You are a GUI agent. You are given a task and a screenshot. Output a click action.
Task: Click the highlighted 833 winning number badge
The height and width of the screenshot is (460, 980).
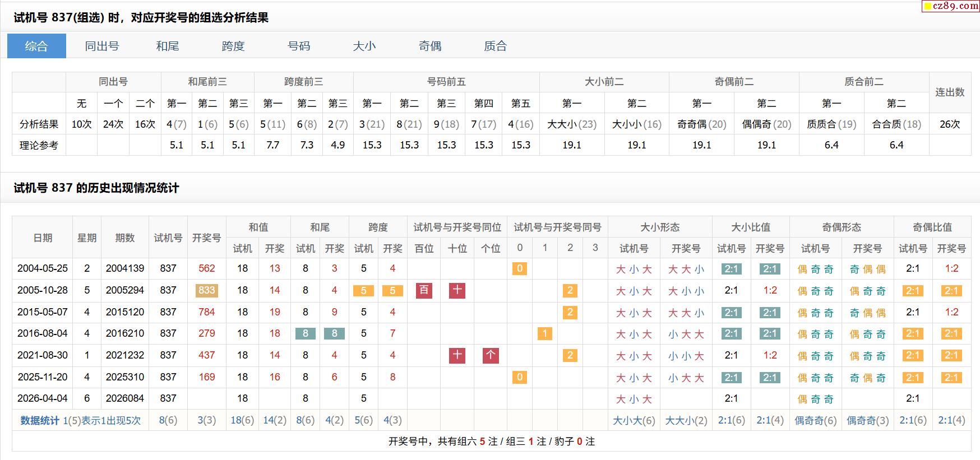tap(206, 290)
